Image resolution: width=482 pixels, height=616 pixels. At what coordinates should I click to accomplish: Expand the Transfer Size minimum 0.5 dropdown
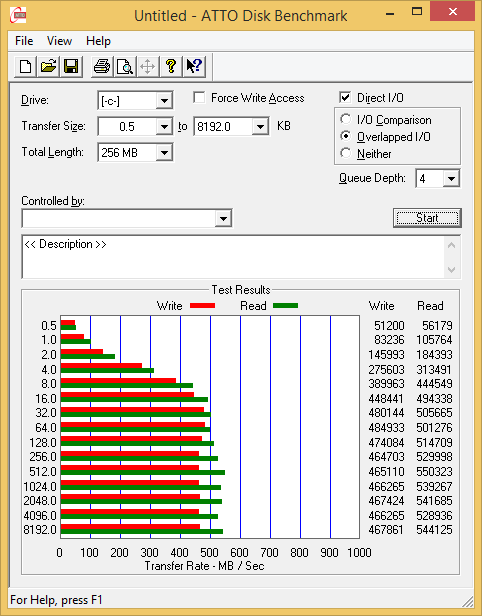click(x=164, y=127)
